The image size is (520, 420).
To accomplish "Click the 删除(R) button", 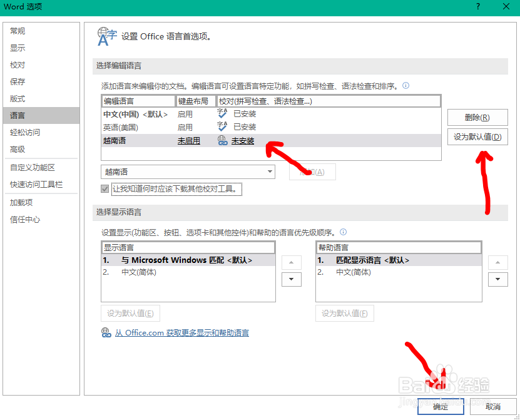I will pyautogui.click(x=477, y=118).
